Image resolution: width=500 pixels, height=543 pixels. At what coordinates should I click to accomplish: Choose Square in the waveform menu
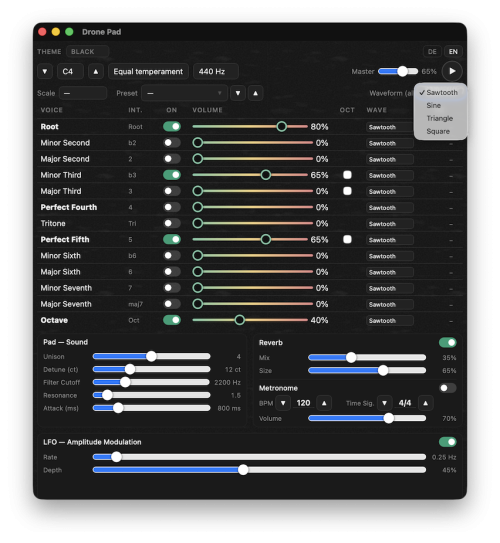(x=440, y=131)
